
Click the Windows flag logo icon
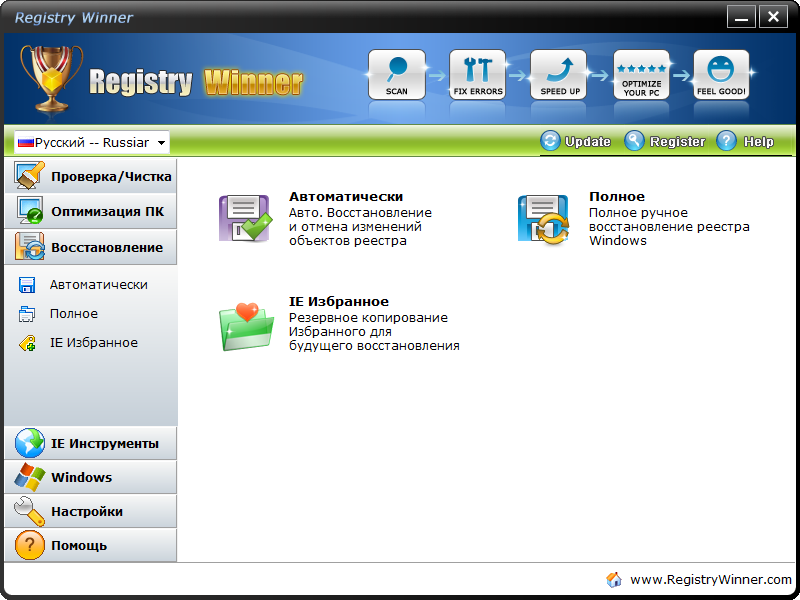tap(30, 477)
